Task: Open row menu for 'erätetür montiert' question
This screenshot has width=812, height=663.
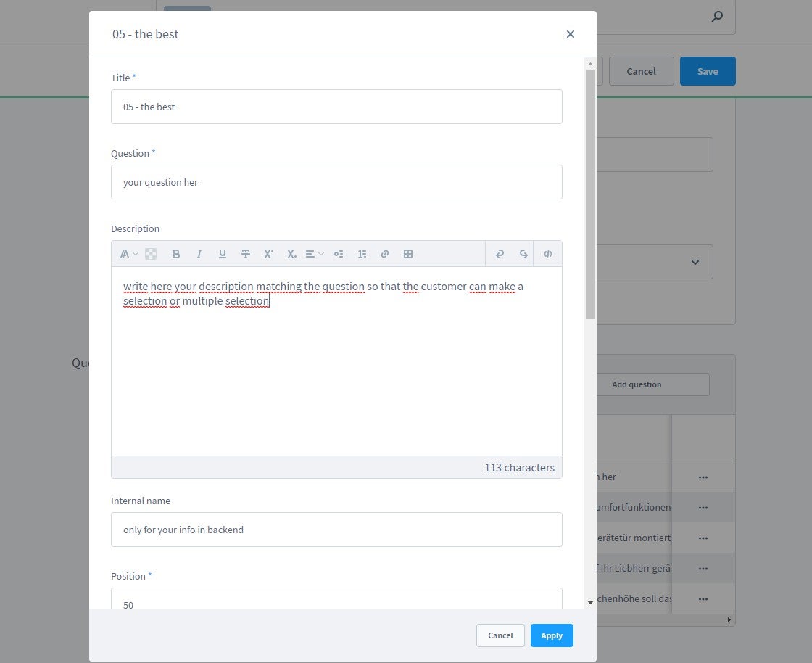Action: click(703, 538)
